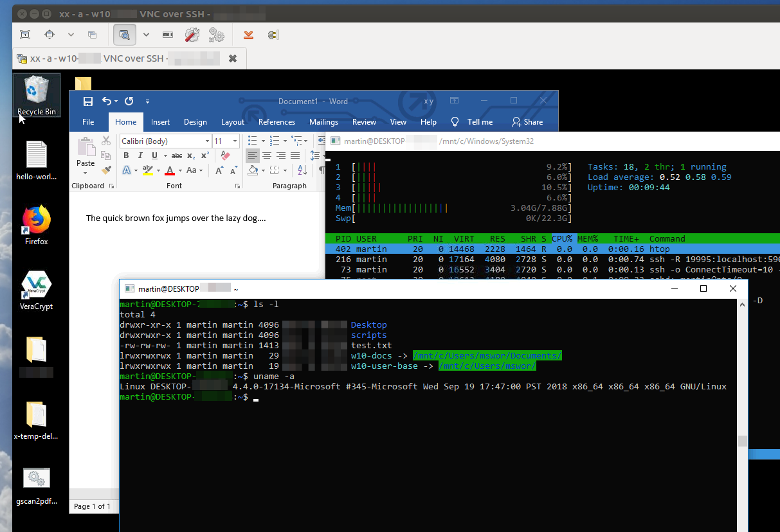Apply Superscript formatting
780x532 pixels.
pos(205,155)
